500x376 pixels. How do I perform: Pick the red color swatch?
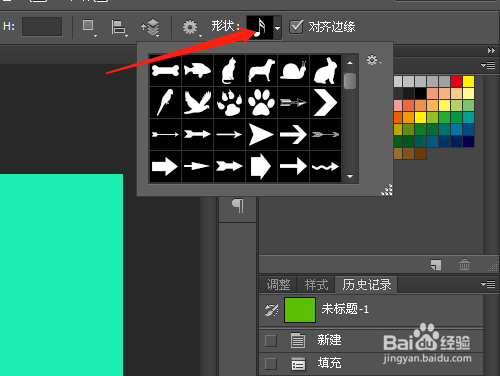coord(456,81)
